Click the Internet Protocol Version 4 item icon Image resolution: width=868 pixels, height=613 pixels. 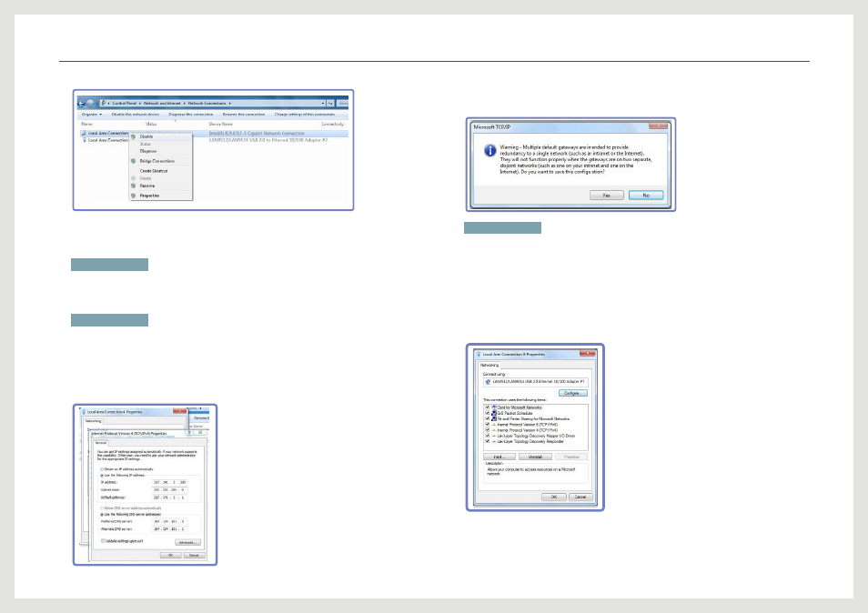pos(494,430)
